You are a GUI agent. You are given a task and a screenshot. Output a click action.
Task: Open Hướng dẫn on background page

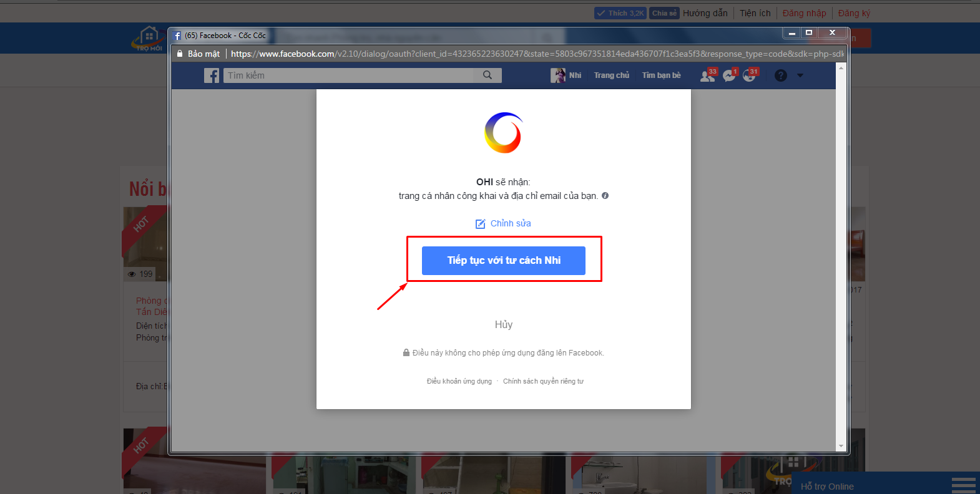[x=705, y=13]
